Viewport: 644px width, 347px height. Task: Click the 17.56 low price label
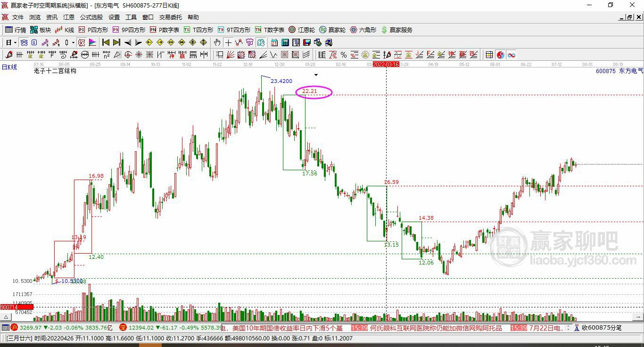click(x=310, y=173)
